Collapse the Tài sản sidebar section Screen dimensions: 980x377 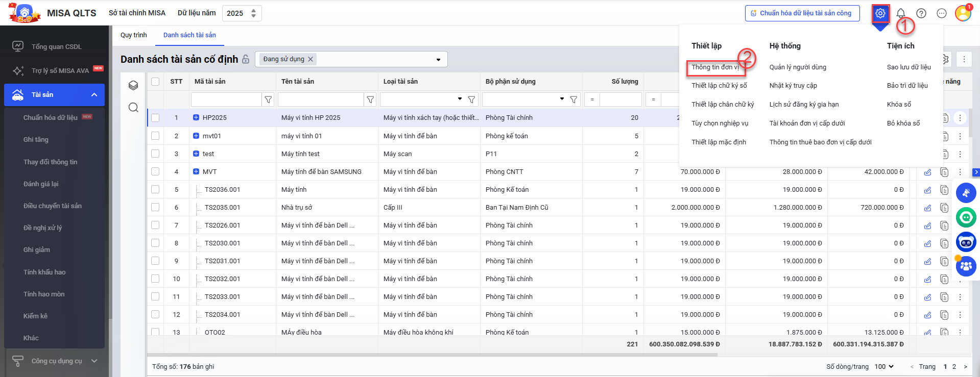[x=94, y=95]
